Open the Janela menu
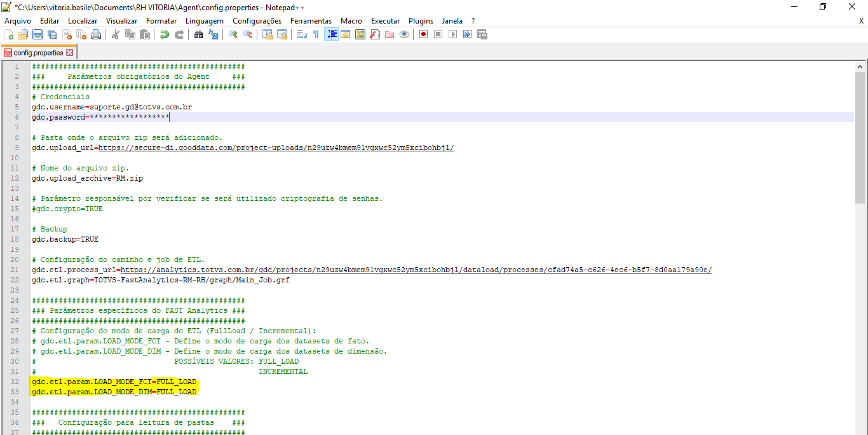Image resolution: width=868 pixels, height=435 pixels. coord(452,21)
